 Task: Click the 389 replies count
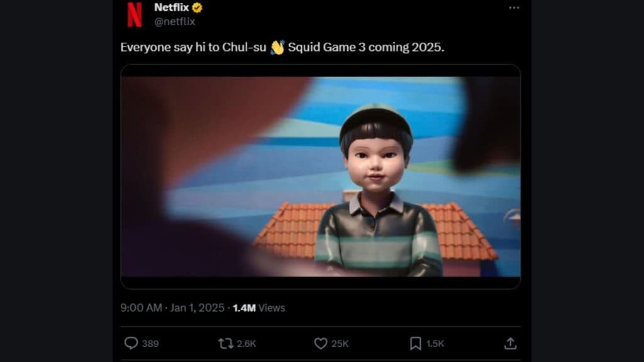pos(150,344)
